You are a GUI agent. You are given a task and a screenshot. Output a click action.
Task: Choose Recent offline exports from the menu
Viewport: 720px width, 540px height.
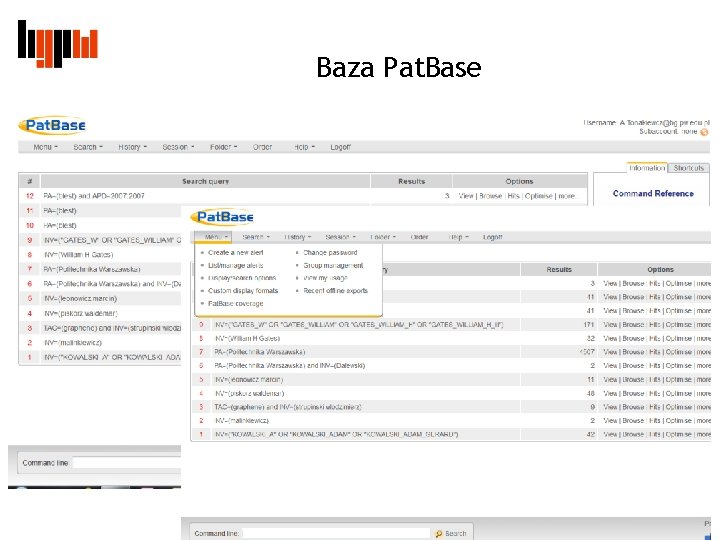click(x=336, y=291)
